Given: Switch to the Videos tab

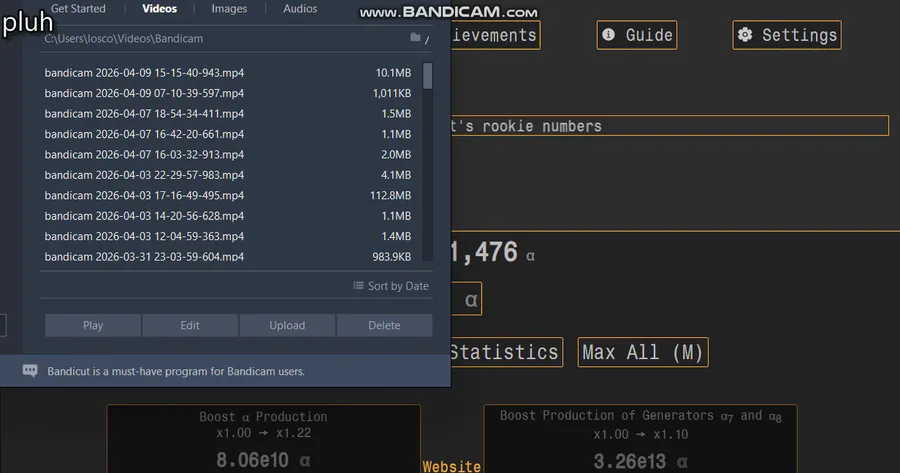Looking at the screenshot, I should pyautogui.click(x=159, y=9).
